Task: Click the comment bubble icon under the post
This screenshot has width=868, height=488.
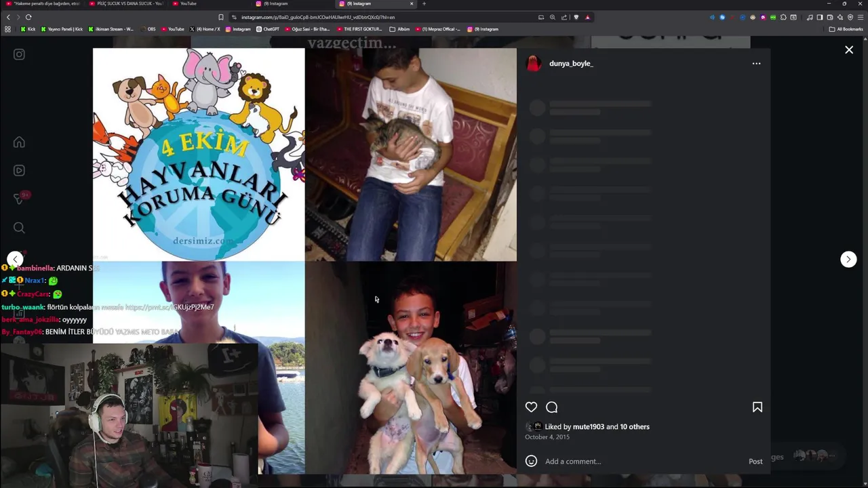Action: pos(551,407)
